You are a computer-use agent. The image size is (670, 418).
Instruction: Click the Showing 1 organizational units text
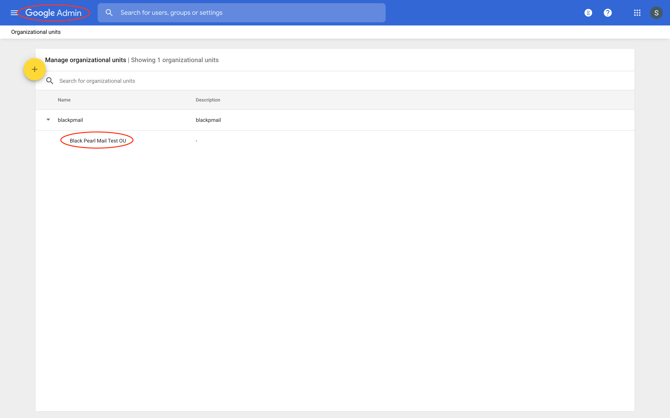point(175,60)
